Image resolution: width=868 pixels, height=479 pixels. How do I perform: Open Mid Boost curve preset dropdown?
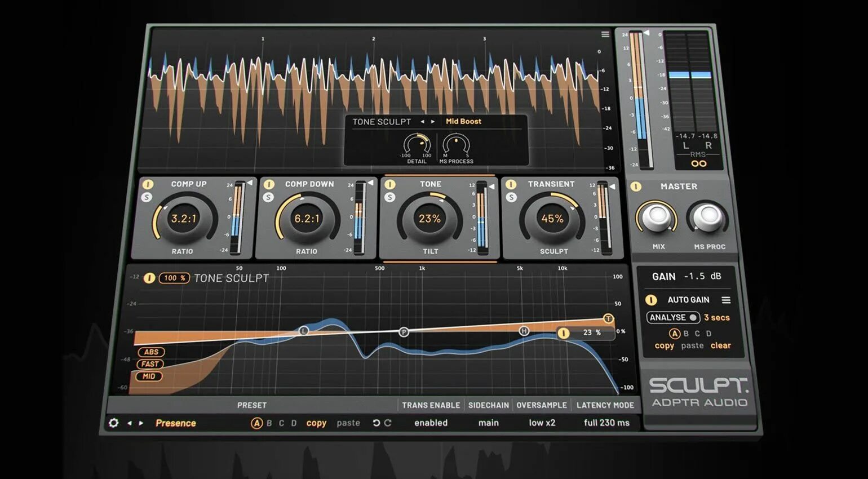click(x=463, y=122)
